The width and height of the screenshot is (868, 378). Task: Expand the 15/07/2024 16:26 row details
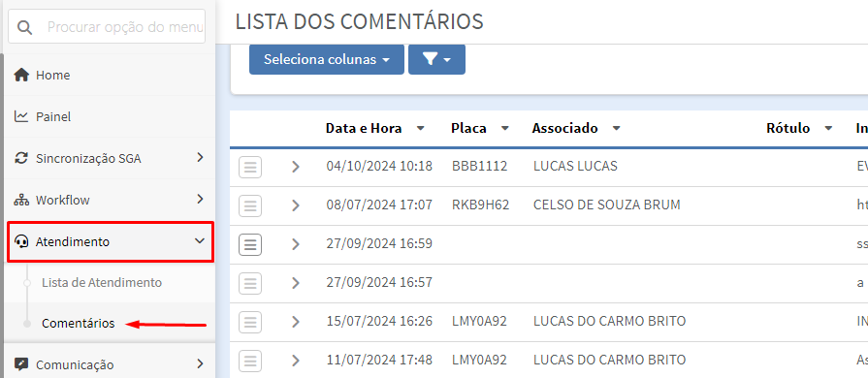[x=296, y=322]
